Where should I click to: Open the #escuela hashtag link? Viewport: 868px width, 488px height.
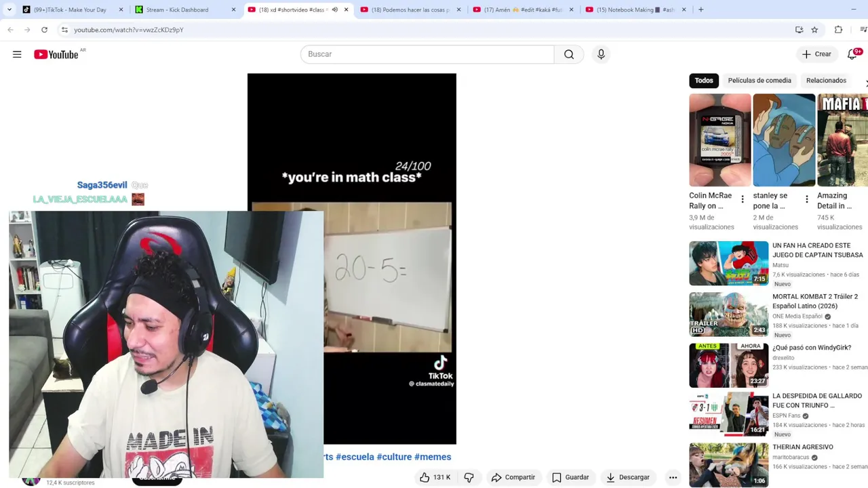(x=355, y=457)
